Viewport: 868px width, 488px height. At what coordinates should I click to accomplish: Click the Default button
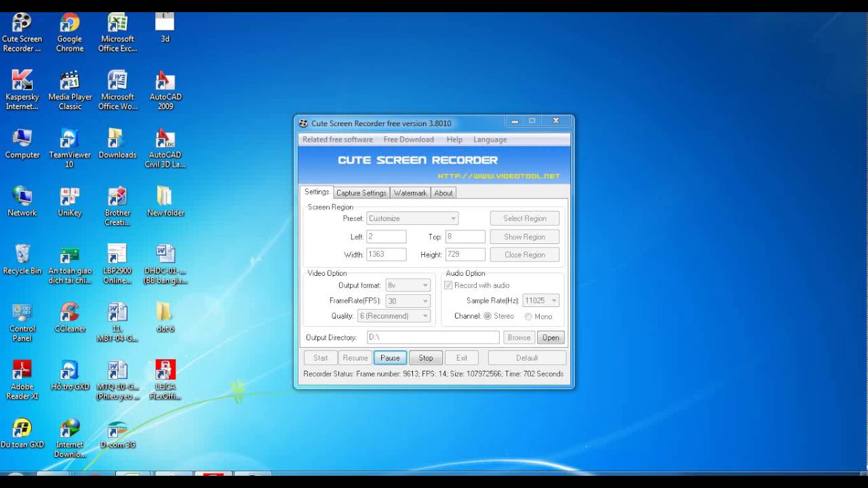(x=527, y=358)
